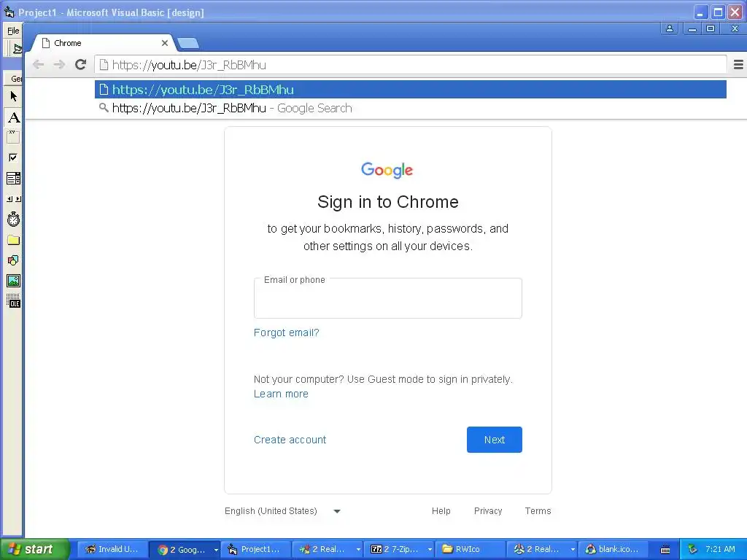Select the Label tool (letter A)
The height and width of the screenshot is (560, 747).
(x=13, y=117)
